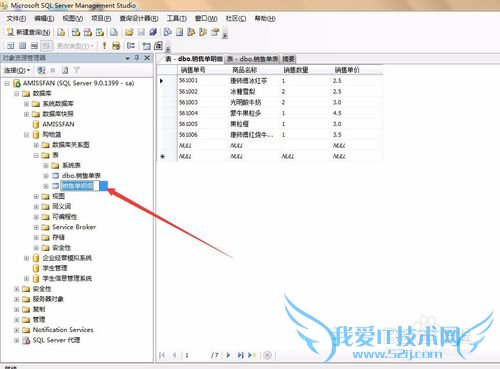Go to the first record
The image size is (500, 369).
coord(162,355)
